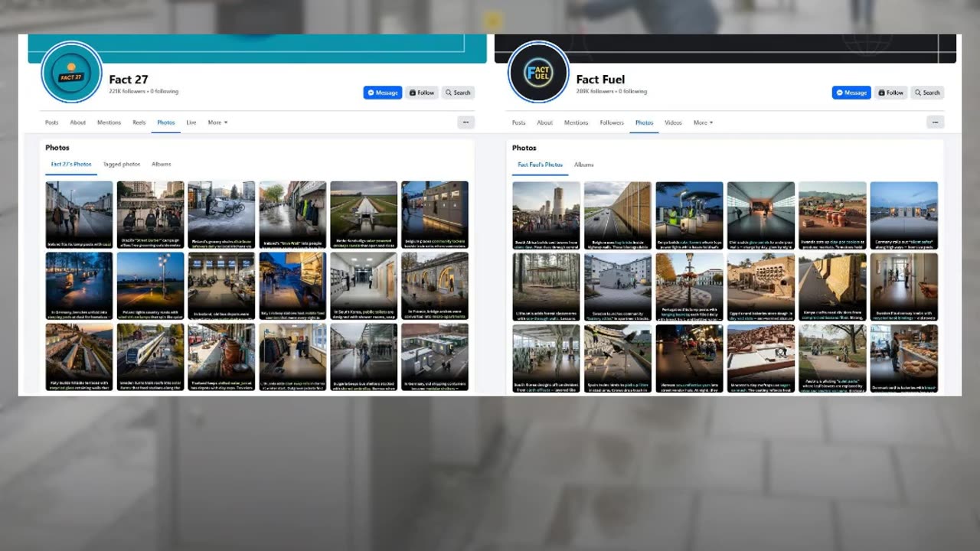Open Finland's grocery chains photo with bicycles

(221, 215)
